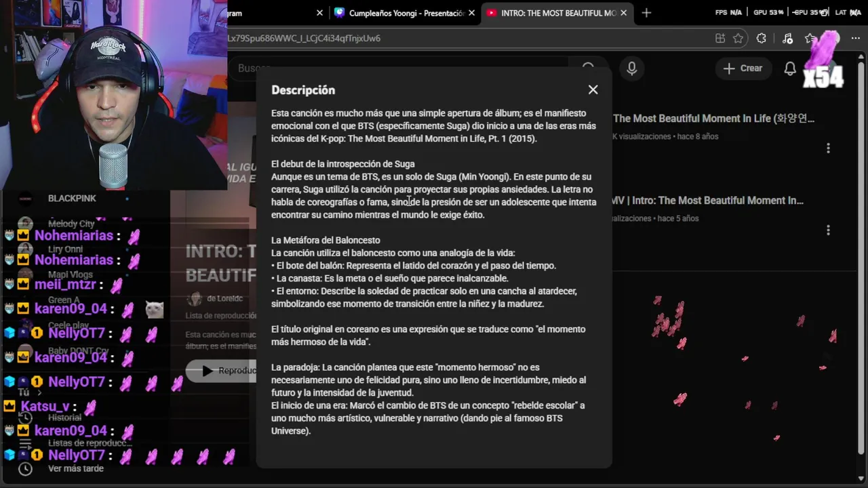Click heading 'El debut de la introspección de Suga'
The image size is (868, 488).
point(343,164)
